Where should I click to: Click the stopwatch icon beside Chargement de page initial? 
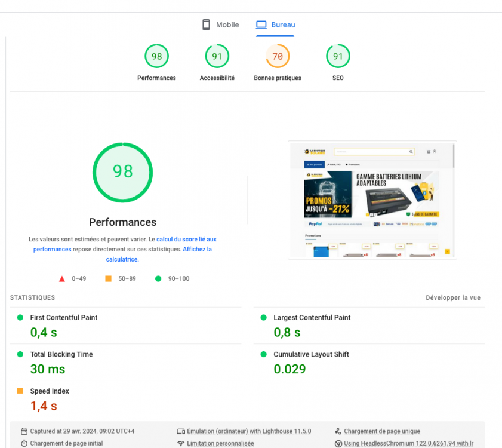(24, 443)
